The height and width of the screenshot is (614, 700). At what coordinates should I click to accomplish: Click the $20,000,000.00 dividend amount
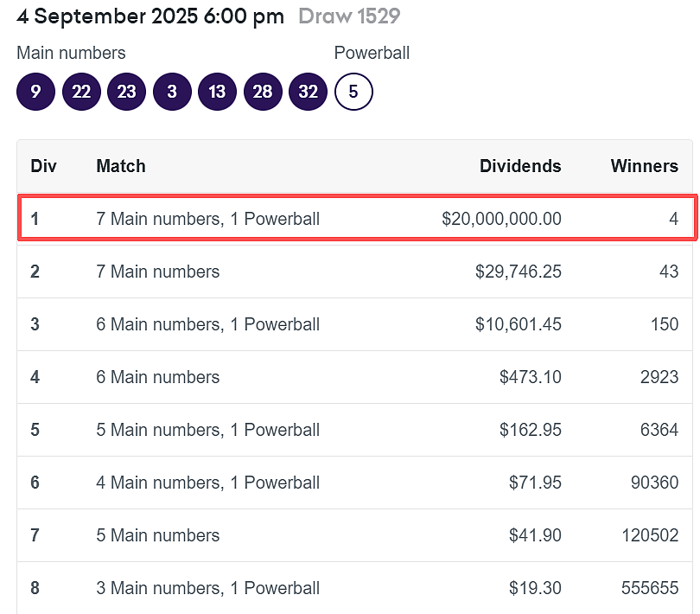pyautogui.click(x=501, y=219)
